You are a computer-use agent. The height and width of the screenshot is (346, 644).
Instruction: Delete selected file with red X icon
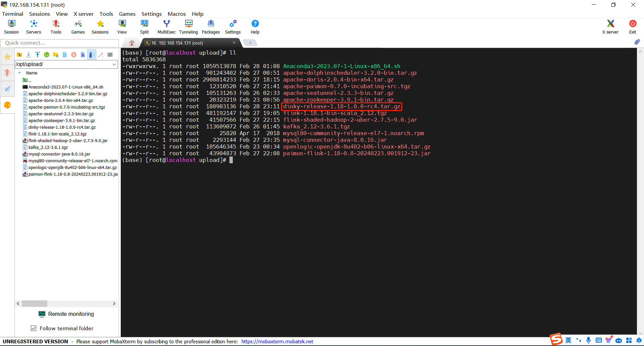click(74, 55)
